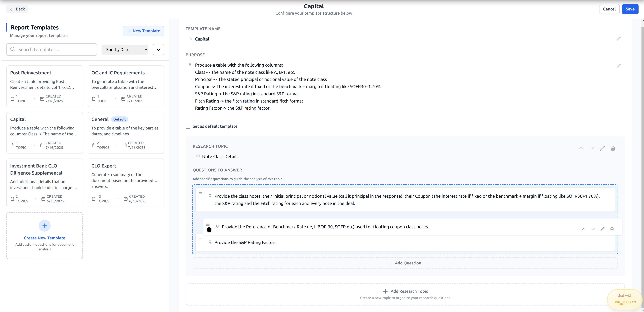Delete the Benchmark Rate question
Image resolution: width=644 pixels, height=312 pixels.
(612, 229)
